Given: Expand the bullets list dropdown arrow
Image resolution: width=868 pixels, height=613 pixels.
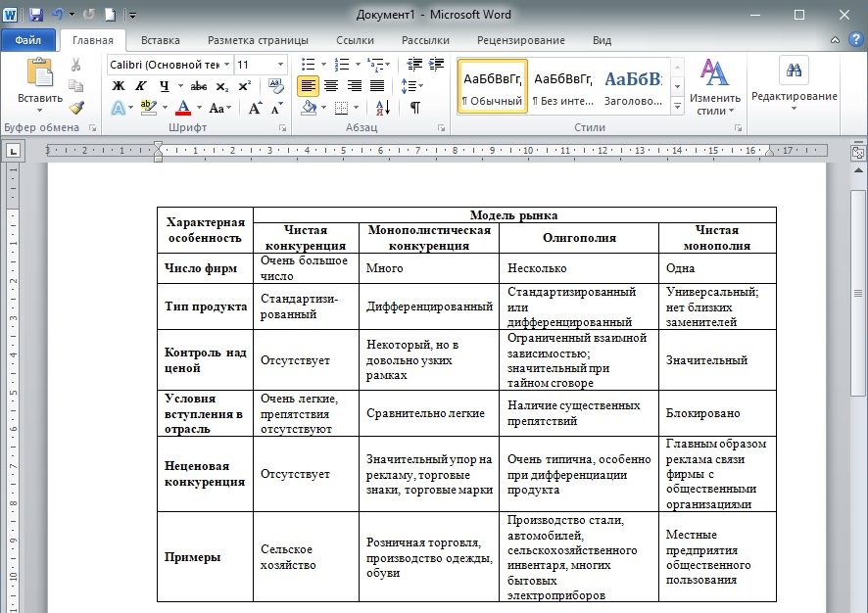Looking at the screenshot, I should click(323, 65).
